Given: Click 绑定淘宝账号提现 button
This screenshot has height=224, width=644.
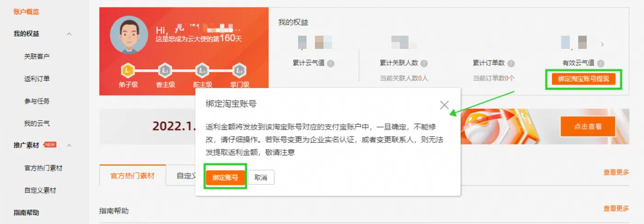Looking at the screenshot, I should 583,79.
